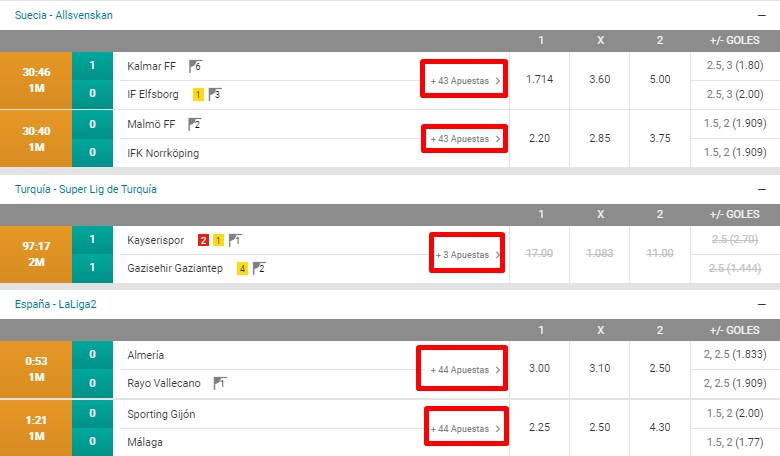
Task: Click Gazisehir Gaziantep yellow card icon
Action: [242, 269]
